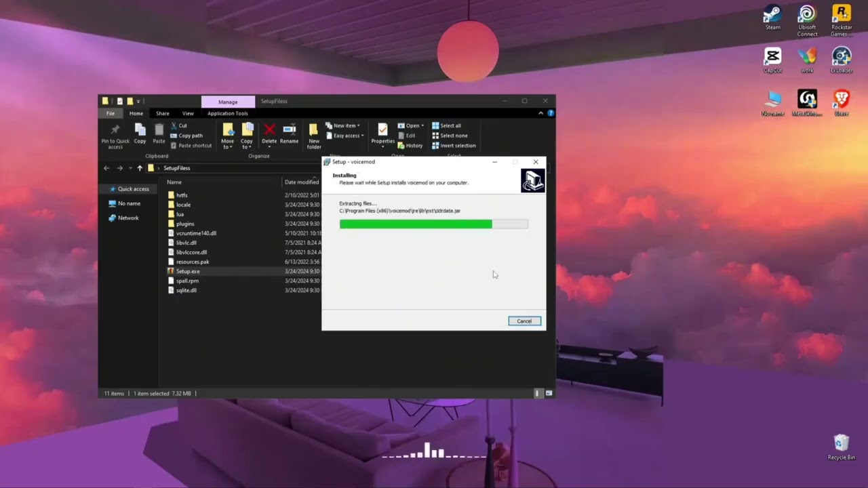Image resolution: width=868 pixels, height=488 pixels.
Task: Select the Setup.exe file
Action: (x=184, y=271)
